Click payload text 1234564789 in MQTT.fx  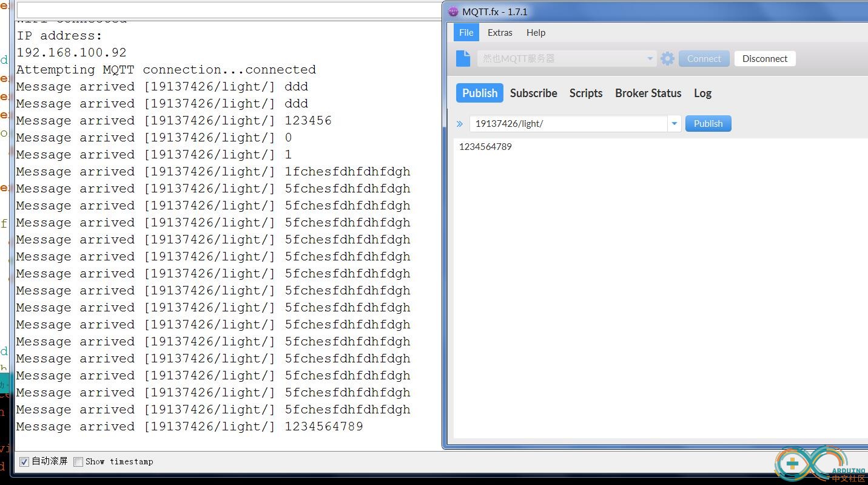pos(485,147)
